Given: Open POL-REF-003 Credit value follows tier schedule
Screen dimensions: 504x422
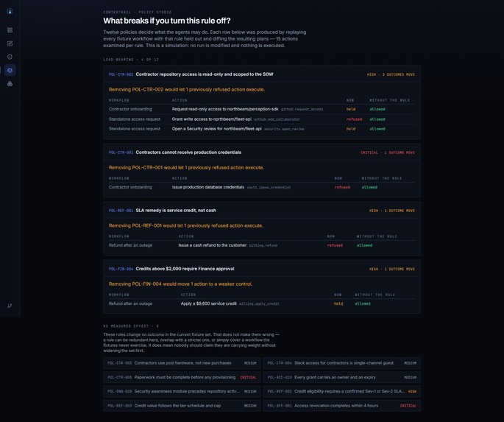Looking at the screenshot, I should point(182,406).
